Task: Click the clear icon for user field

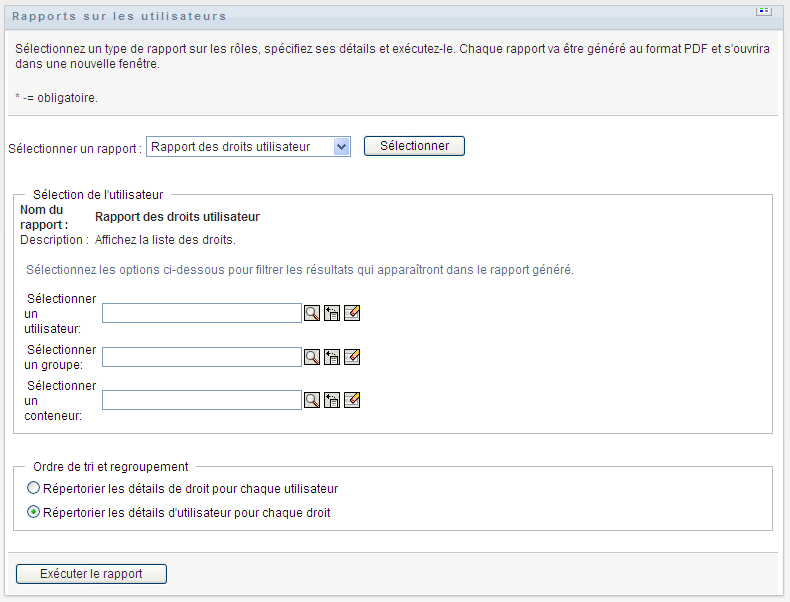Action: 351,313
